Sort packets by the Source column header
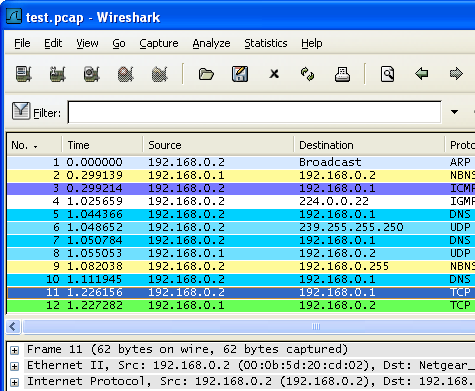The height and width of the screenshot is (391, 475). 218,145
